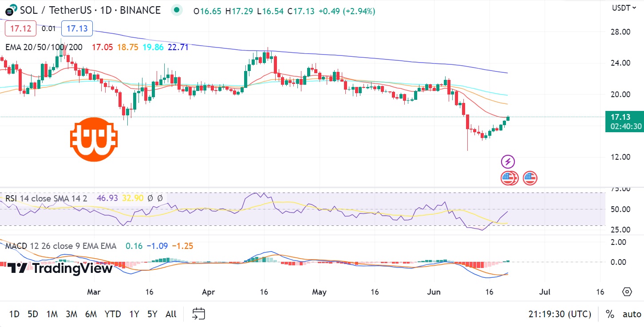Click the red EMA value 17.05
Viewport: 644px width, 327px height.
[x=103, y=47]
